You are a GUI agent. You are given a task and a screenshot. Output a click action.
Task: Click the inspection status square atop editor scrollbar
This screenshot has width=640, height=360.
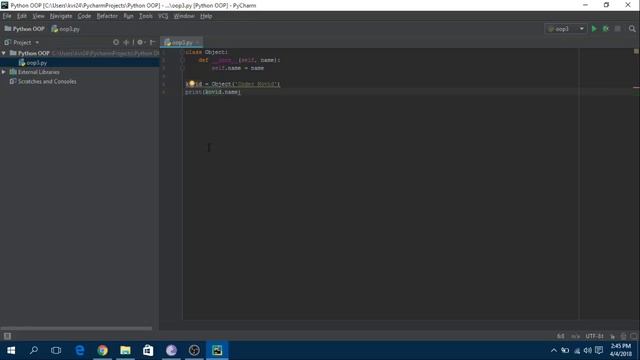636,51
